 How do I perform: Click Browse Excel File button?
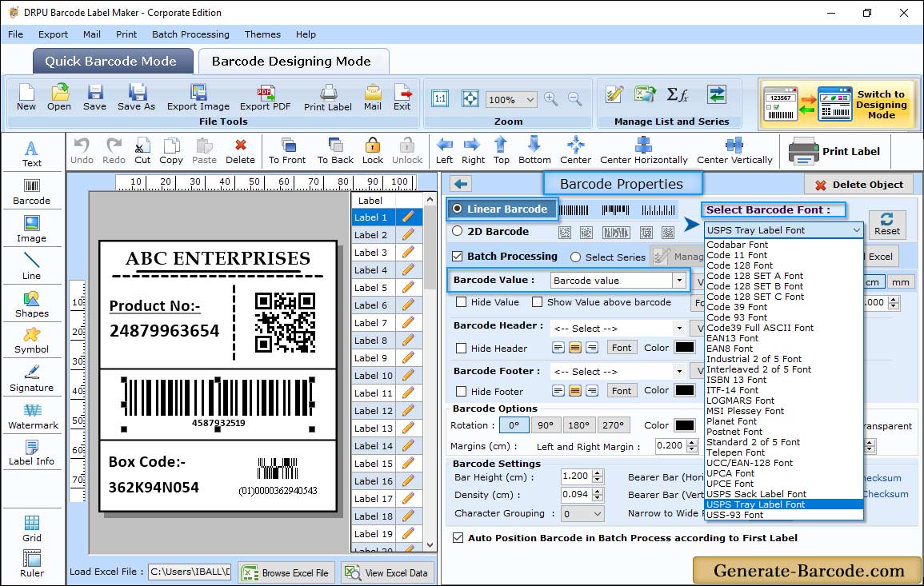(x=286, y=572)
